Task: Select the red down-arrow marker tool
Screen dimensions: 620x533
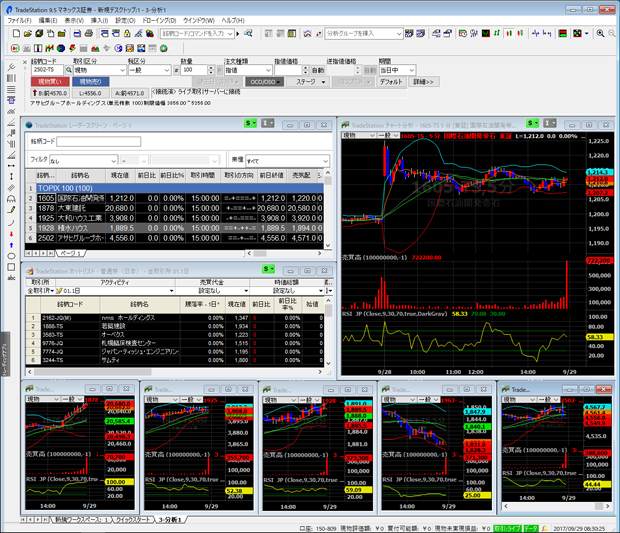Action: 11,234
